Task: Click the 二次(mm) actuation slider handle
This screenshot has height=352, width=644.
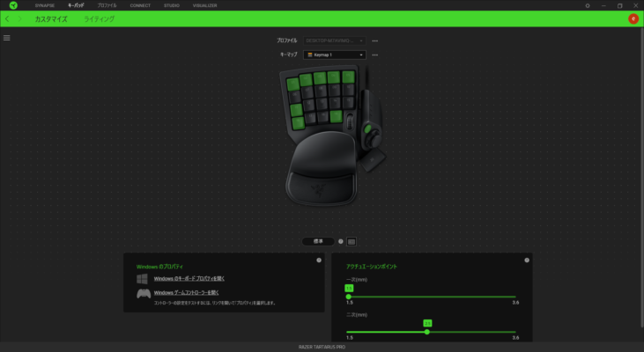Action: pyautogui.click(x=427, y=332)
